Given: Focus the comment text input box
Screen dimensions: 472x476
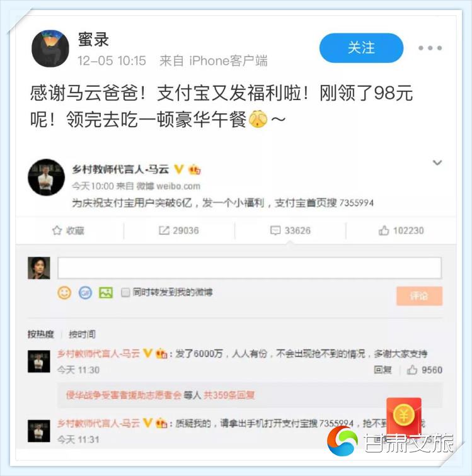Looking at the screenshot, I should coord(249,268).
